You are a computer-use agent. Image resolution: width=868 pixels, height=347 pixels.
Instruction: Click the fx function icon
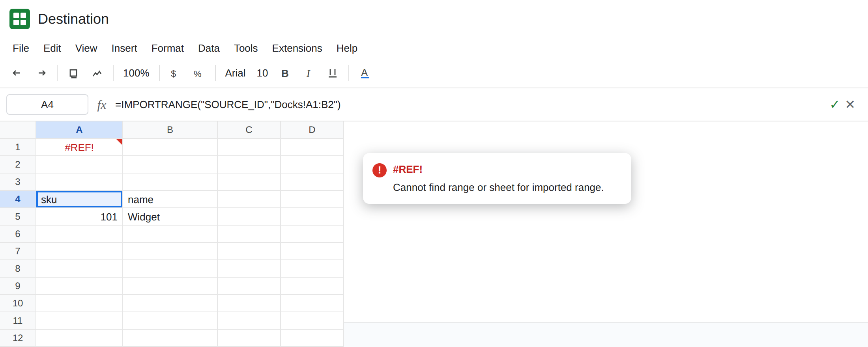102,104
